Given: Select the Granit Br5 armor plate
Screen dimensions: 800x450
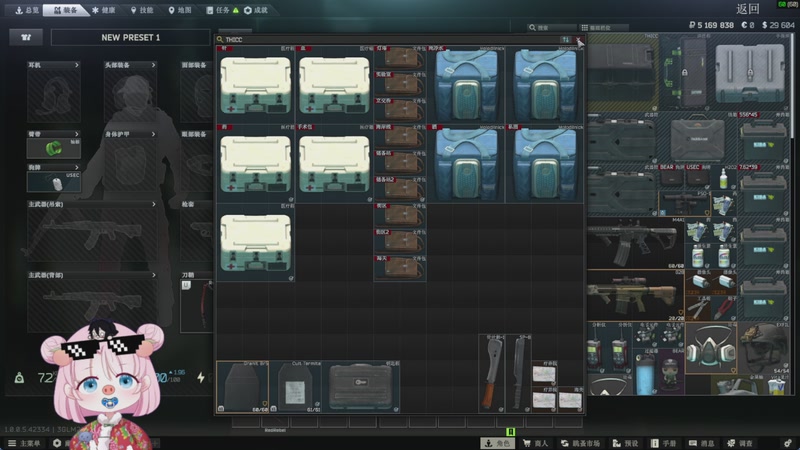Looking at the screenshot, I should [243, 386].
